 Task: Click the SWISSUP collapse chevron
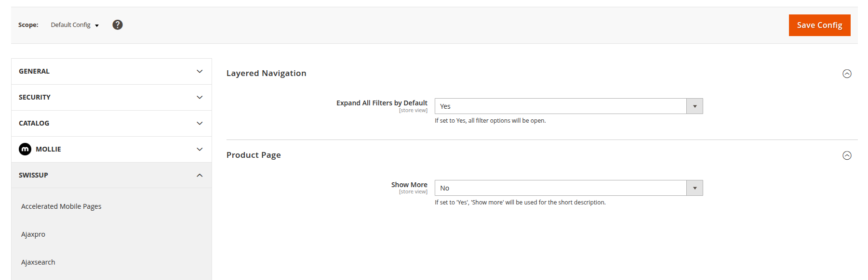coord(200,175)
